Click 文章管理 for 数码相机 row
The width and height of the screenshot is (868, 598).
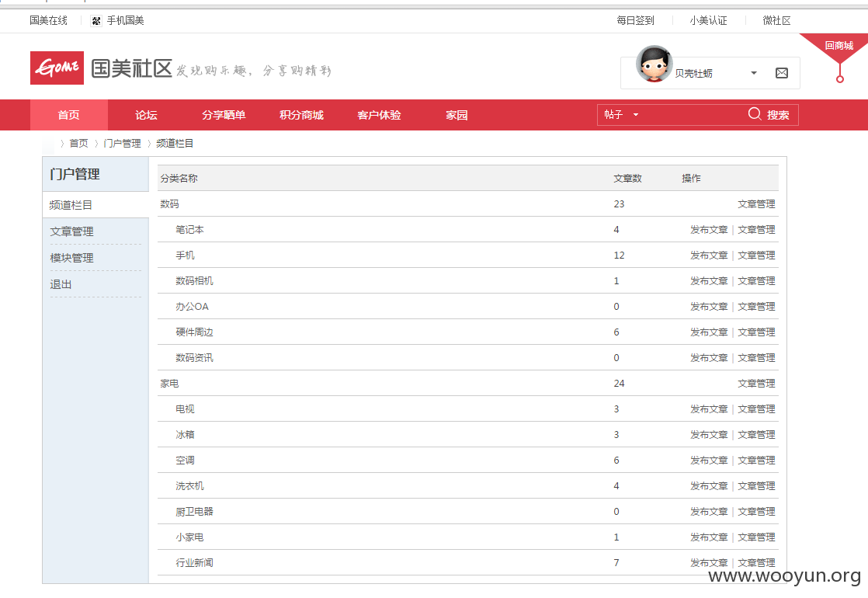pos(756,281)
